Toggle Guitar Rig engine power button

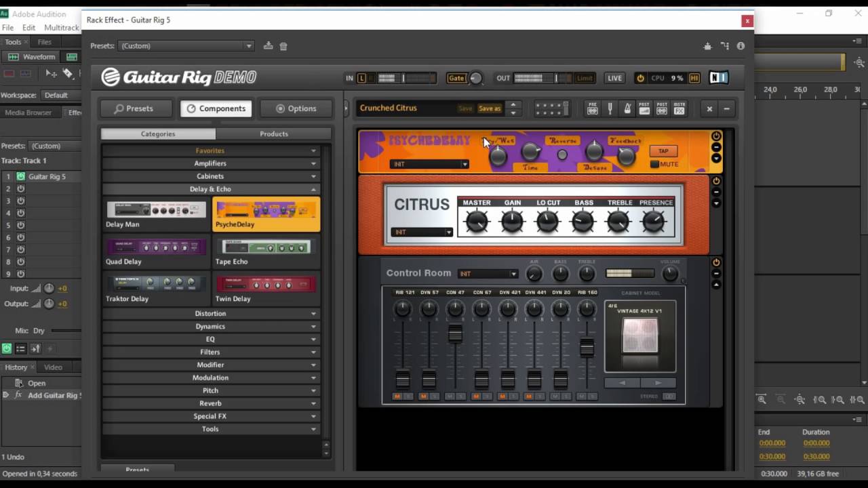[x=640, y=78]
